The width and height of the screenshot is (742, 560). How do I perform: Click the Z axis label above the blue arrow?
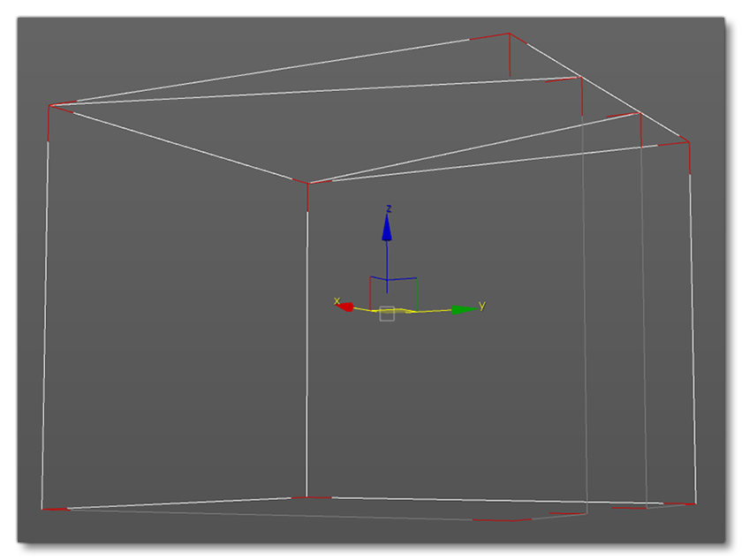(x=388, y=209)
